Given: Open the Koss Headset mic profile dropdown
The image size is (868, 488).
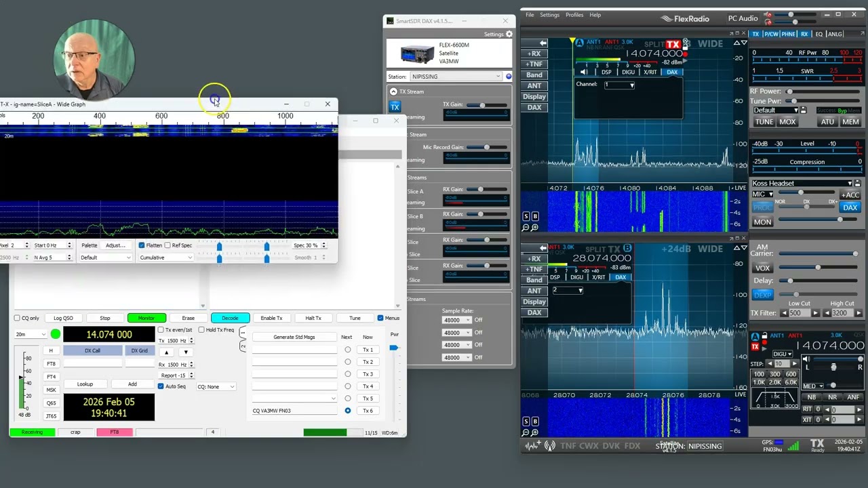Looking at the screenshot, I should point(802,183).
